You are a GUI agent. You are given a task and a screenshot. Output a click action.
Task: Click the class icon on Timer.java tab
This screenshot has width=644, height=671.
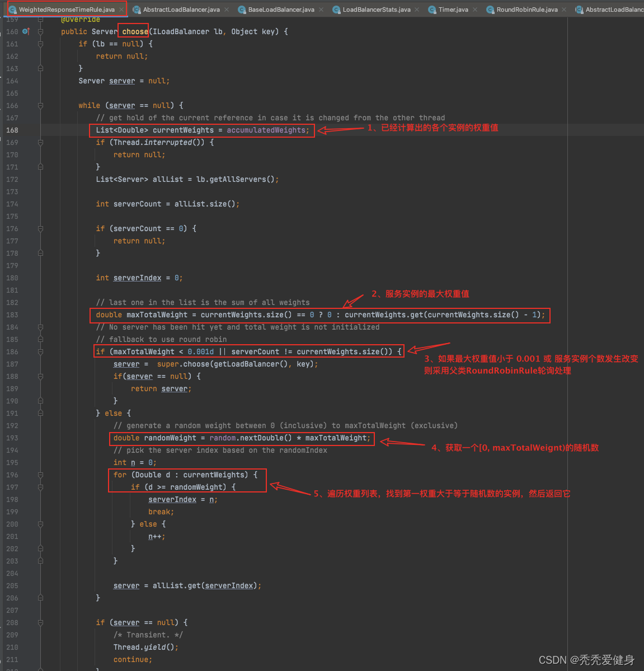[x=433, y=10]
